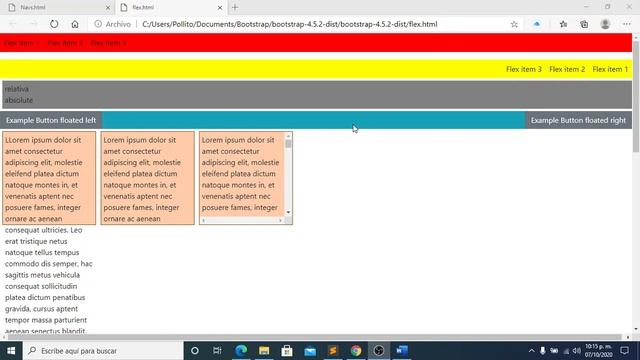Open the browser profile avatar
The image size is (640, 360).
(x=605, y=24)
